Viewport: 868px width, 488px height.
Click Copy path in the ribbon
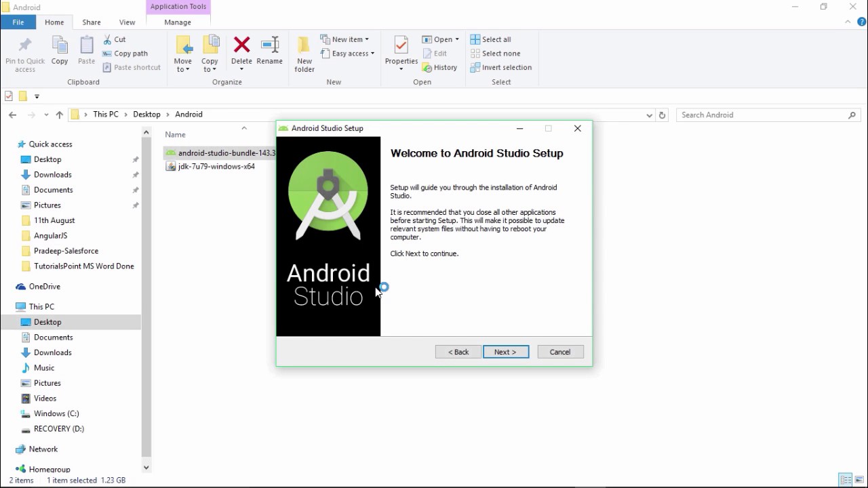(125, 54)
